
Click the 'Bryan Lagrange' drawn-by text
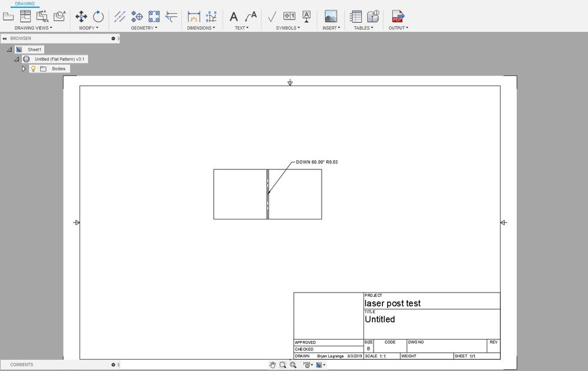(330, 356)
